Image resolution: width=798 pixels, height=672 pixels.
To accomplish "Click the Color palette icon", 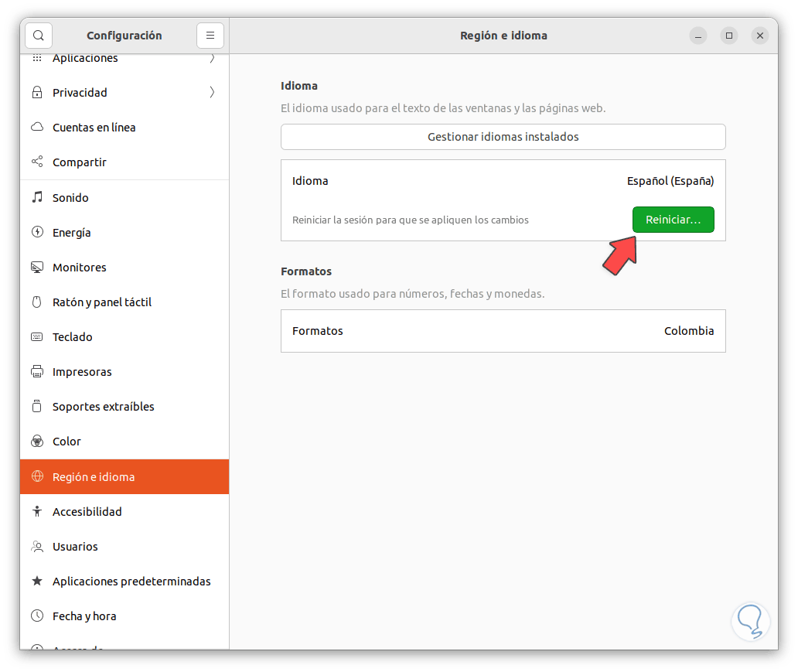I will [37, 442].
